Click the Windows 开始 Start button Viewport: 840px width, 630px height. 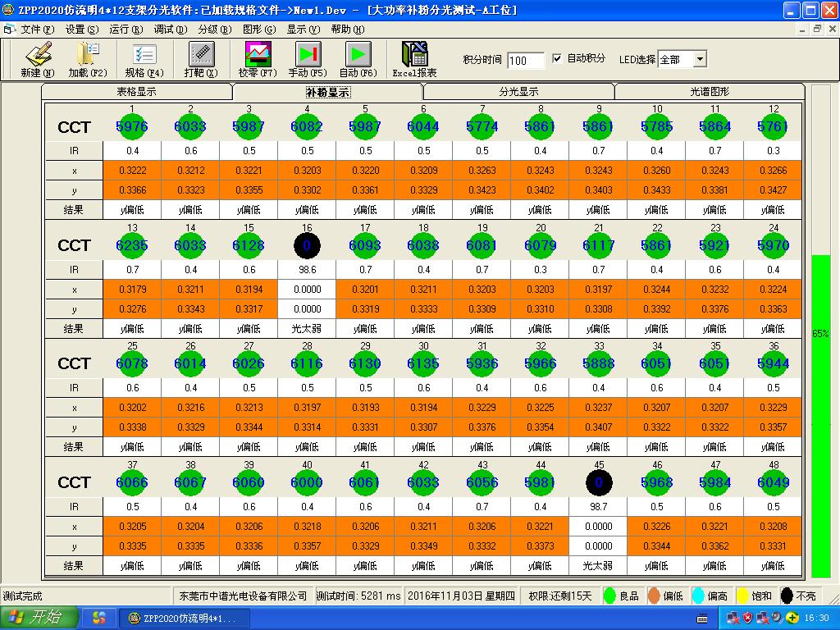click(x=39, y=618)
